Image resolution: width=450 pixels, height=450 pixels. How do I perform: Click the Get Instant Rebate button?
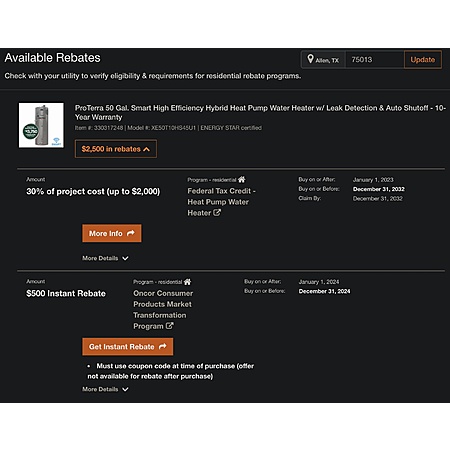[128, 347]
